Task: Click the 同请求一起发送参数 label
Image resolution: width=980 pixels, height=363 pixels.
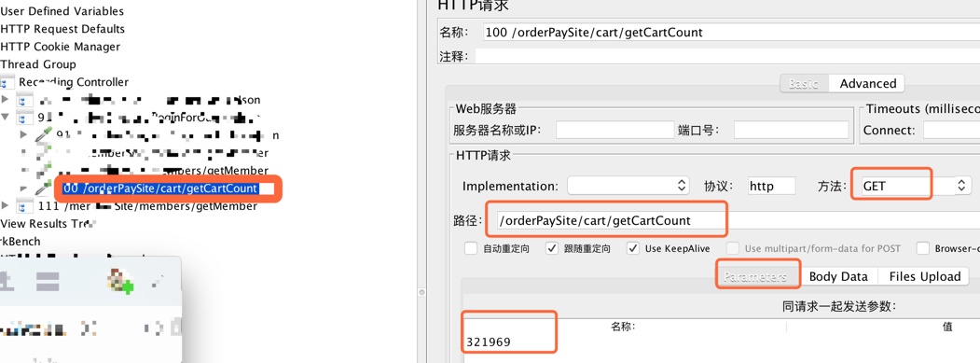Action: (x=839, y=306)
